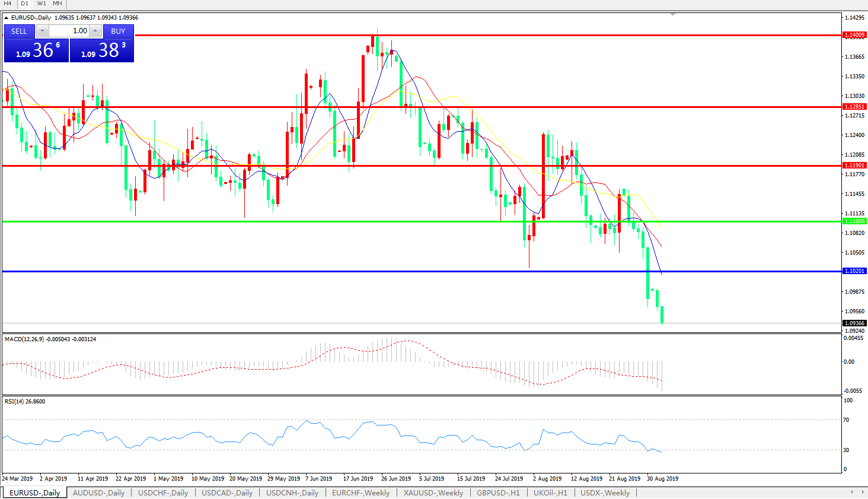Image resolution: width=868 pixels, height=499 pixels.
Task: Click the one-click trading panel collapse triangle
Action: click(x=7, y=18)
